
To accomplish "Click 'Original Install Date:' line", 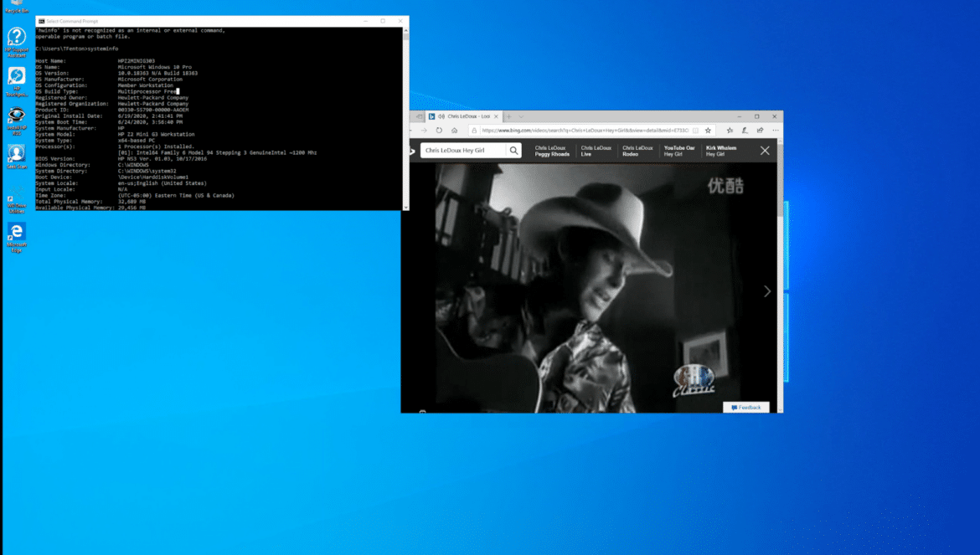I will pyautogui.click(x=109, y=116).
